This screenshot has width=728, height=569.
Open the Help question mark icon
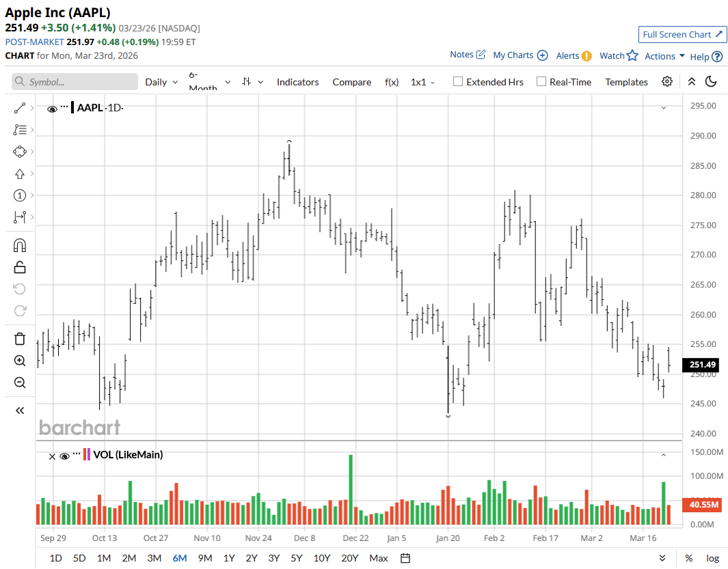coord(717,57)
